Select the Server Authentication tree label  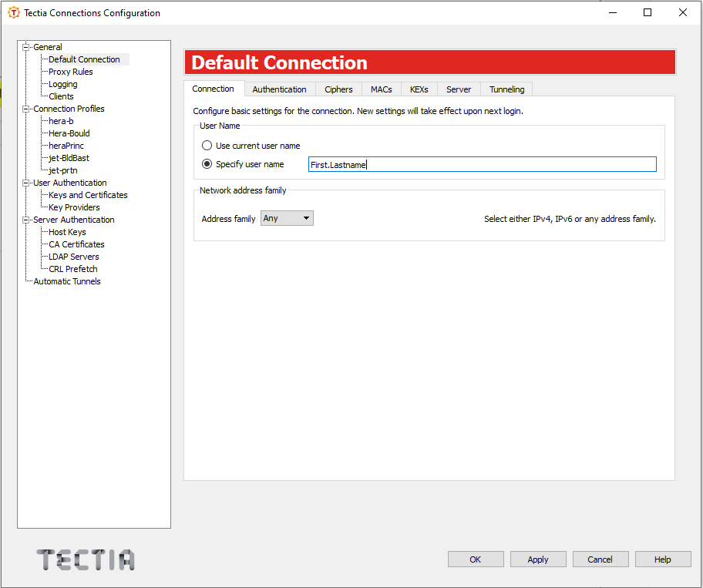tap(74, 220)
